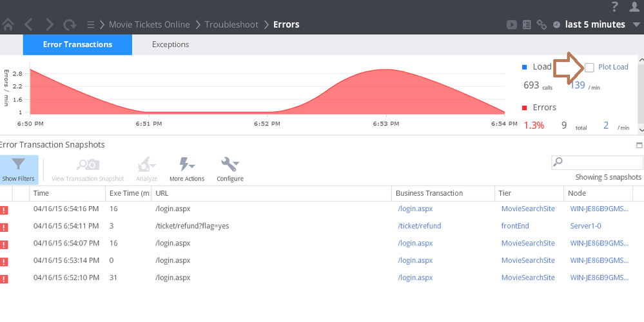Click the 139 per min load value
This screenshot has height=322, width=644.
[578, 85]
